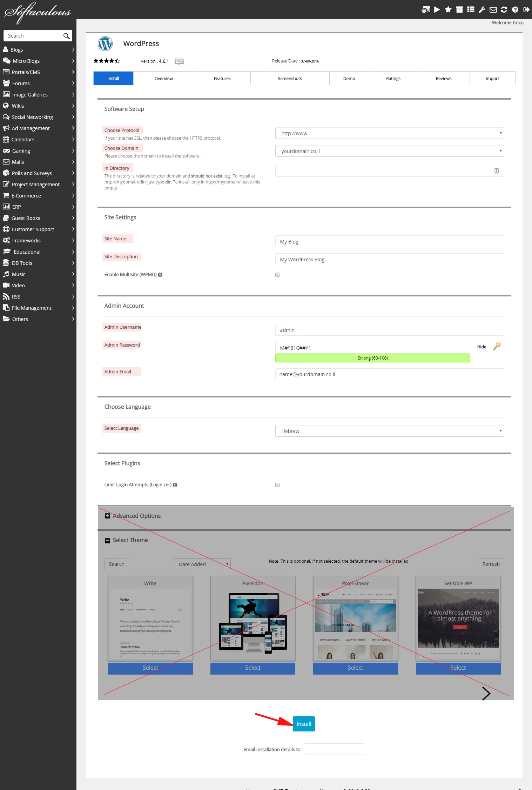Screen dimensions: 532x790
Task: Click the Site Name input field
Action: tap(390, 241)
